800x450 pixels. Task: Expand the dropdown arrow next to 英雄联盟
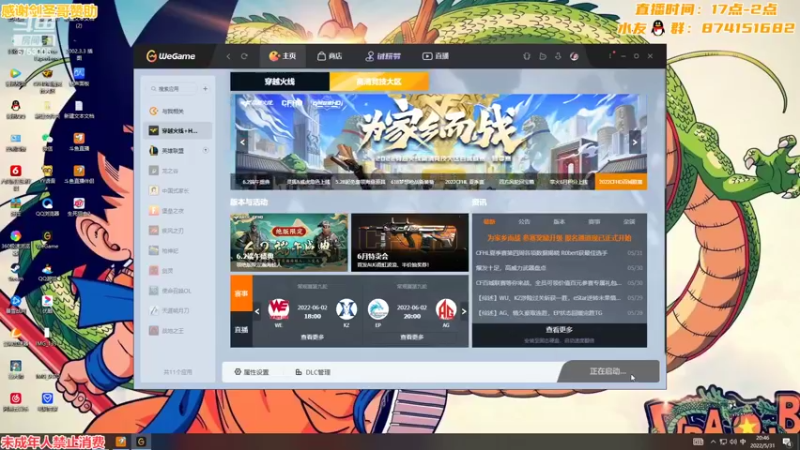click(x=206, y=151)
